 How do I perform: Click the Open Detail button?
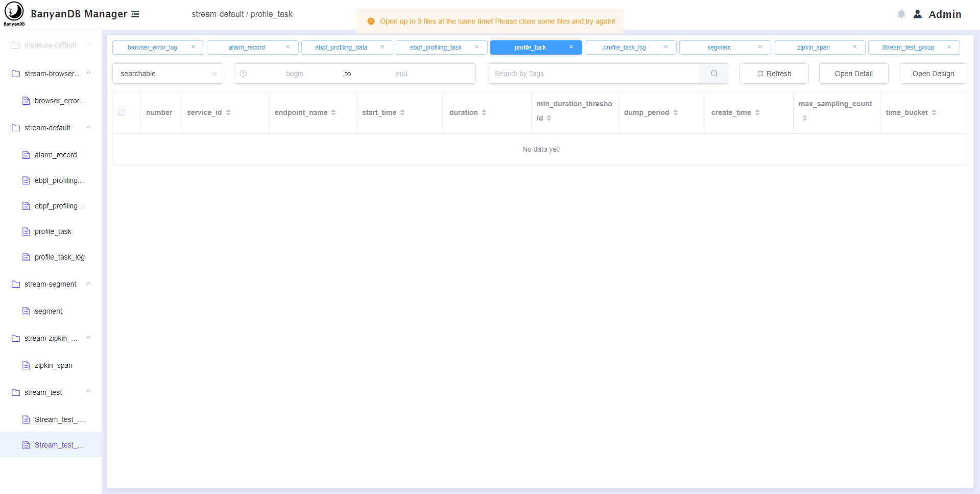click(x=854, y=74)
